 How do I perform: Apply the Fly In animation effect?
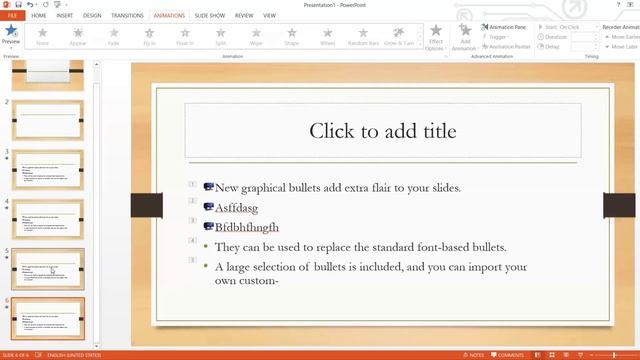[149, 36]
